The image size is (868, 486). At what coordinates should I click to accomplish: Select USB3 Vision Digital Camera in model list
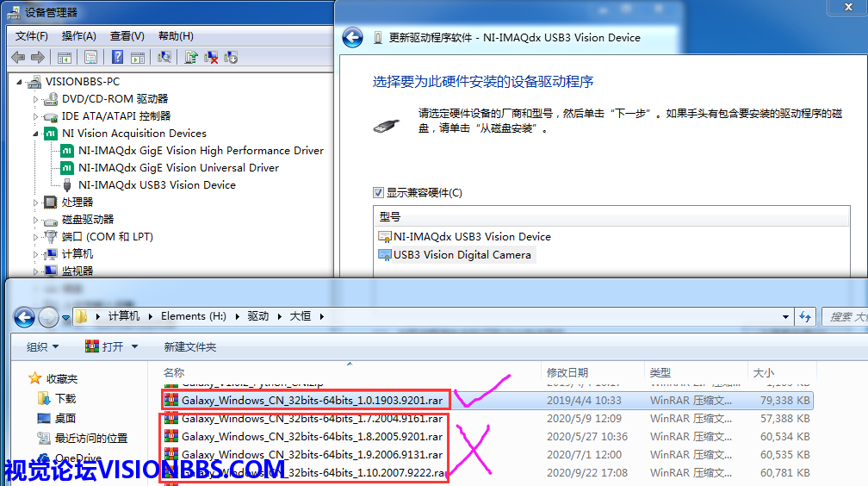[462, 254]
